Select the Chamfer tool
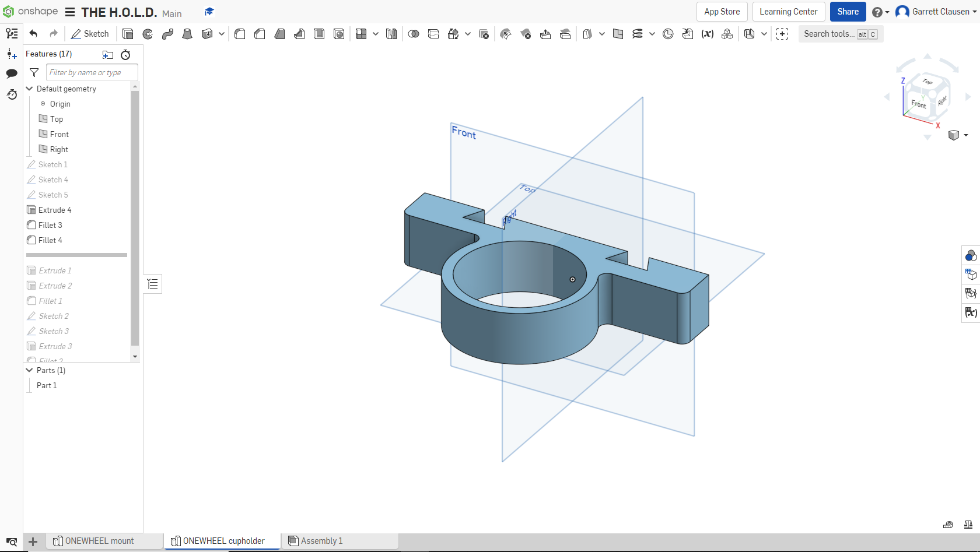 260,34
